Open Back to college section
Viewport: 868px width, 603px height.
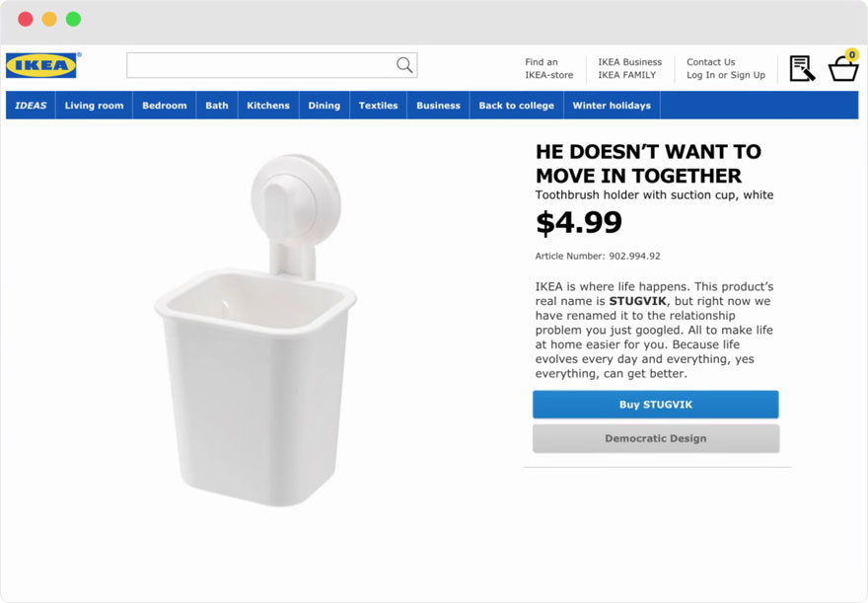tap(517, 106)
